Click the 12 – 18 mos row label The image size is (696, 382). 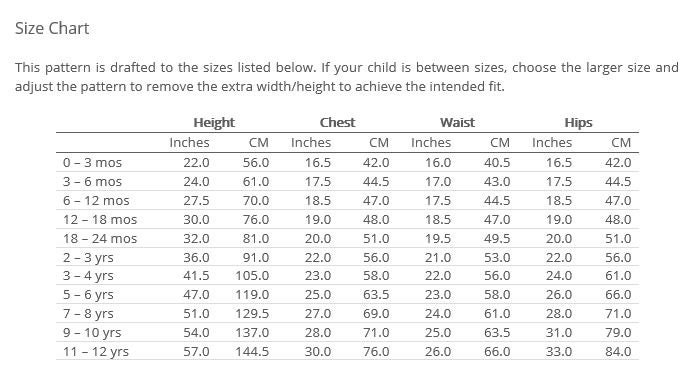(x=100, y=220)
